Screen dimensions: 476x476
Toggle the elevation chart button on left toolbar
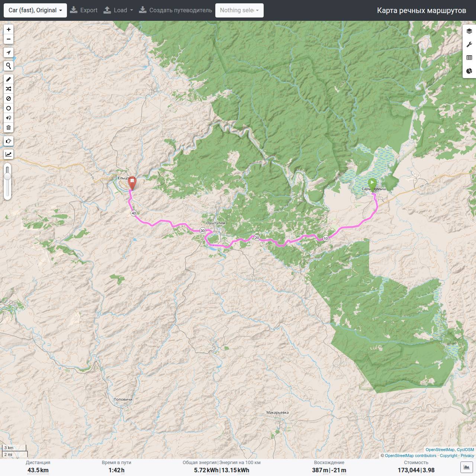pos(9,154)
